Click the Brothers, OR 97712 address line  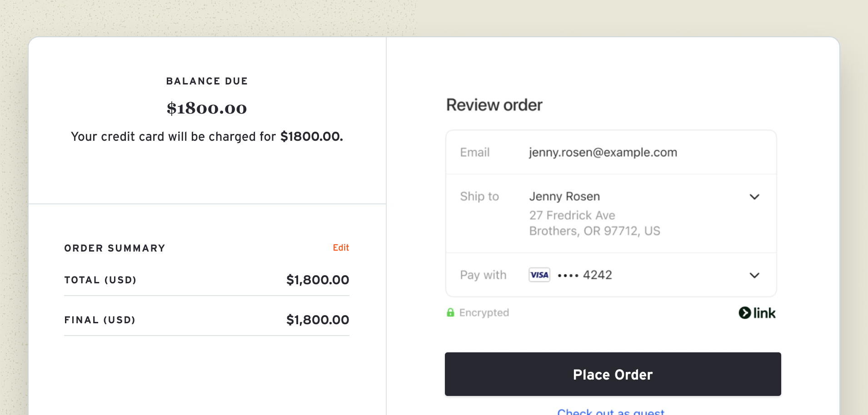click(x=594, y=231)
